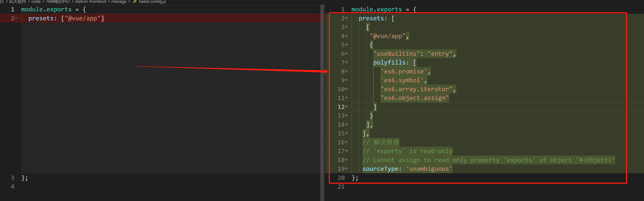Click the "es6.array.iterator" string
The image size is (644, 201).
[417, 89]
